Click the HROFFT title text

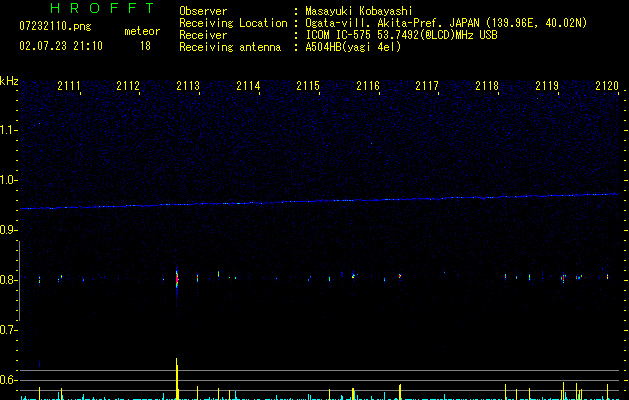(x=103, y=8)
